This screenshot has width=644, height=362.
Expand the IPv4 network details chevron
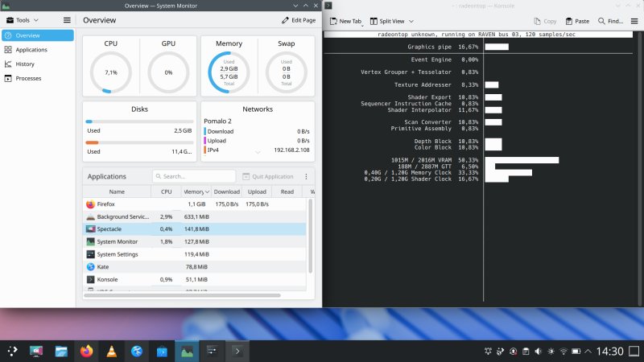258,150
